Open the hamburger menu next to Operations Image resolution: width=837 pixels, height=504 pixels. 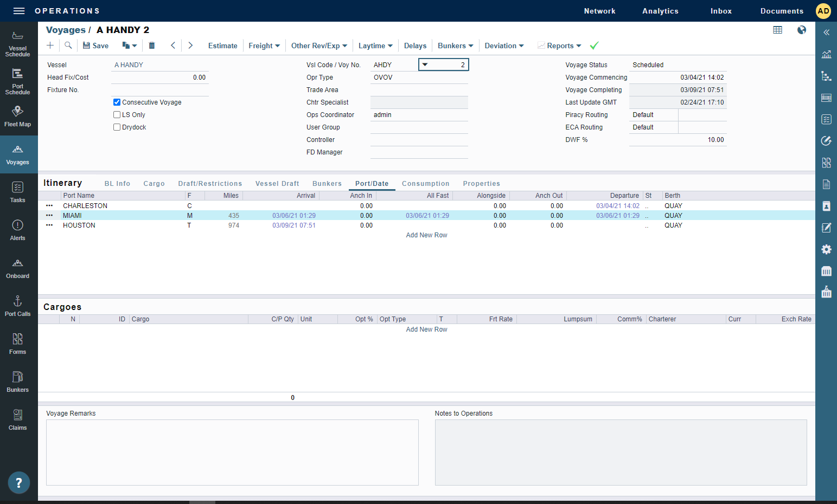click(x=19, y=11)
